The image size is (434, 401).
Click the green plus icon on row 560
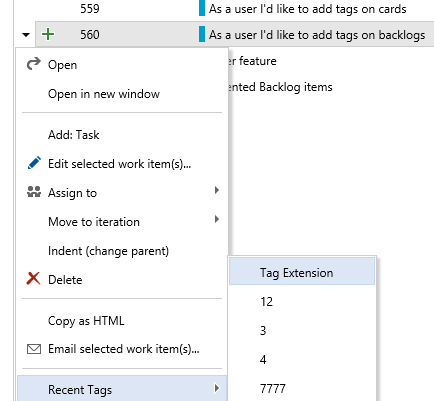click(48, 34)
